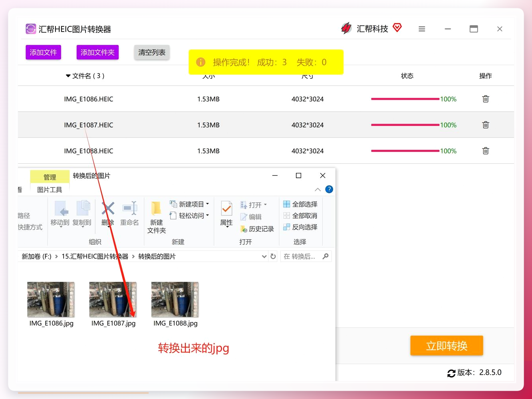Click the Explorer search box 在 转换后...
This screenshot has width=532, height=399.
click(306, 256)
